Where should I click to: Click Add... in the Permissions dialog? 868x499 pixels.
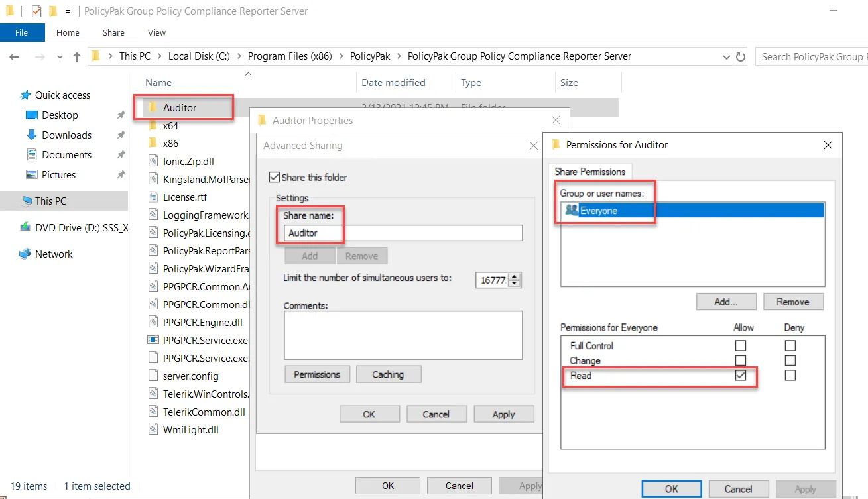tap(726, 302)
